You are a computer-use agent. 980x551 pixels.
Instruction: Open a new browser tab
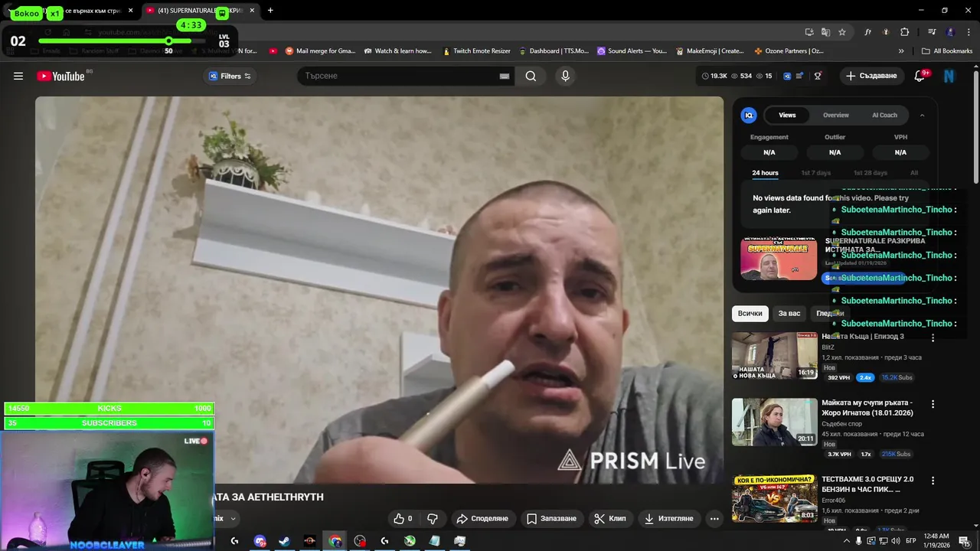coord(270,11)
